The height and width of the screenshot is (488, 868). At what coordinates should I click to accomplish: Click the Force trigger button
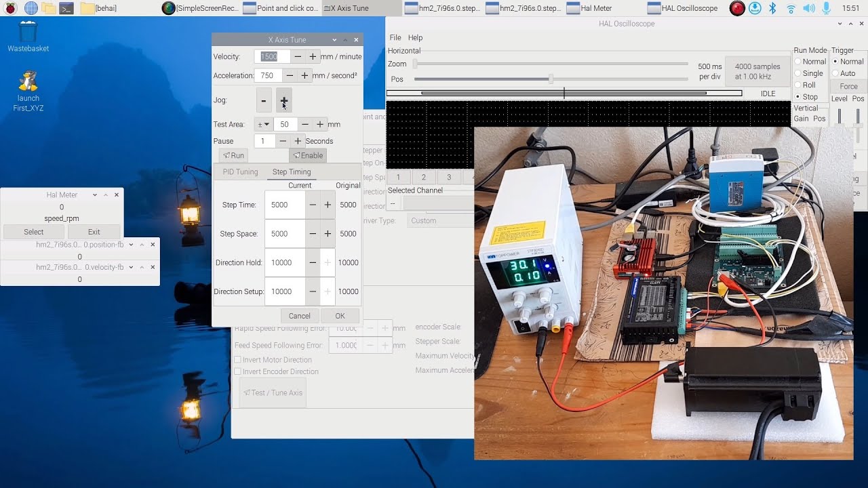pos(849,87)
